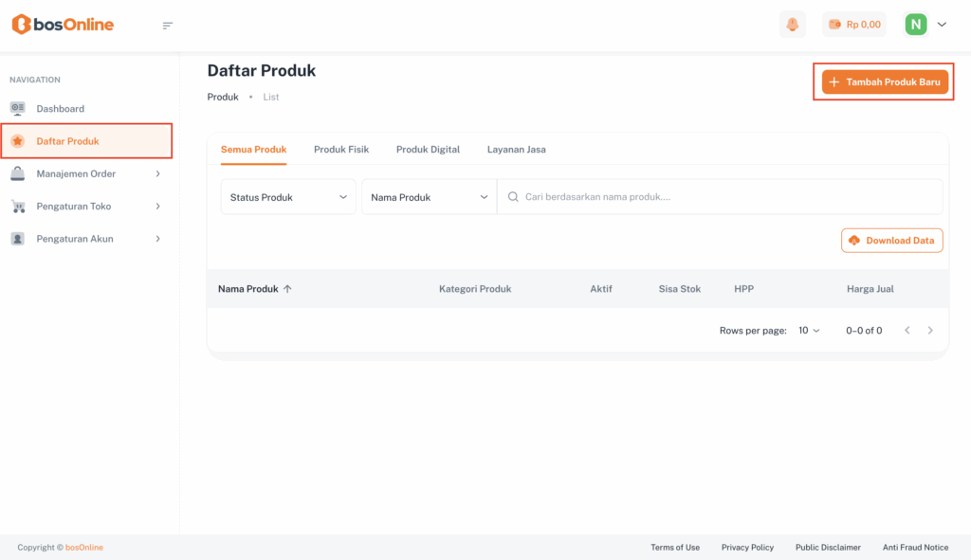The height and width of the screenshot is (560, 971).
Task: Open the Nama Produk filter dropdown
Action: click(429, 197)
